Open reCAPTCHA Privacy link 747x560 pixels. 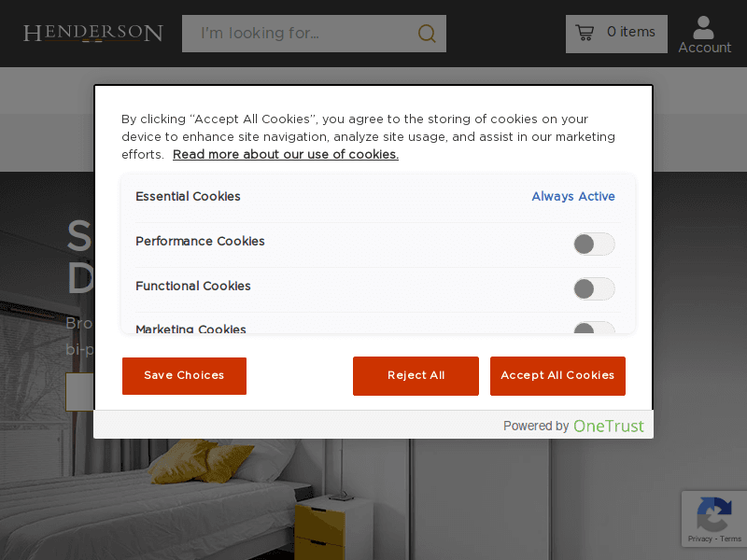click(x=699, y=539)
